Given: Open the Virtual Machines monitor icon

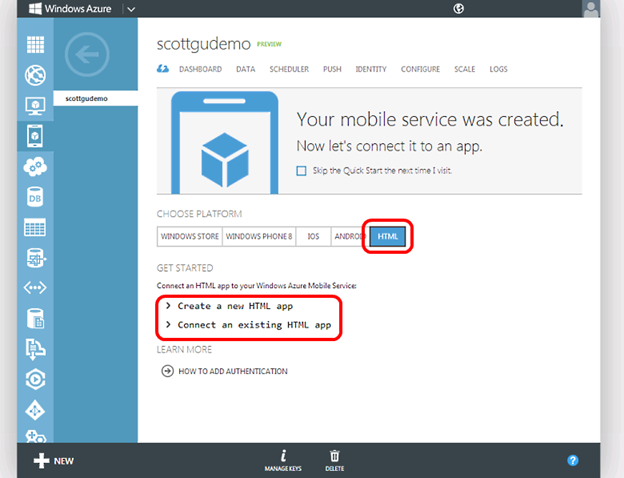Looking at the screenshot, I should 35,106.
